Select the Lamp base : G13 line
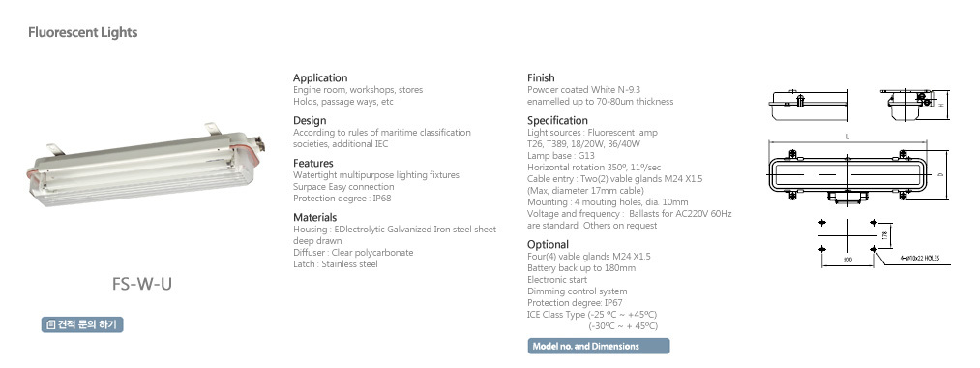The height and width of the screenshot is (368, 980). [x=561, y=156]
